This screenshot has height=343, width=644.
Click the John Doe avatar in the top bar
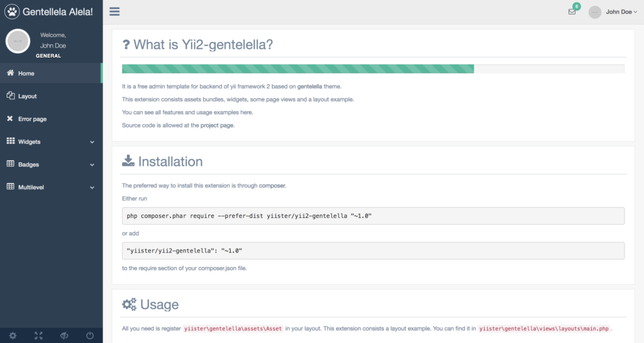click(595, 12)
